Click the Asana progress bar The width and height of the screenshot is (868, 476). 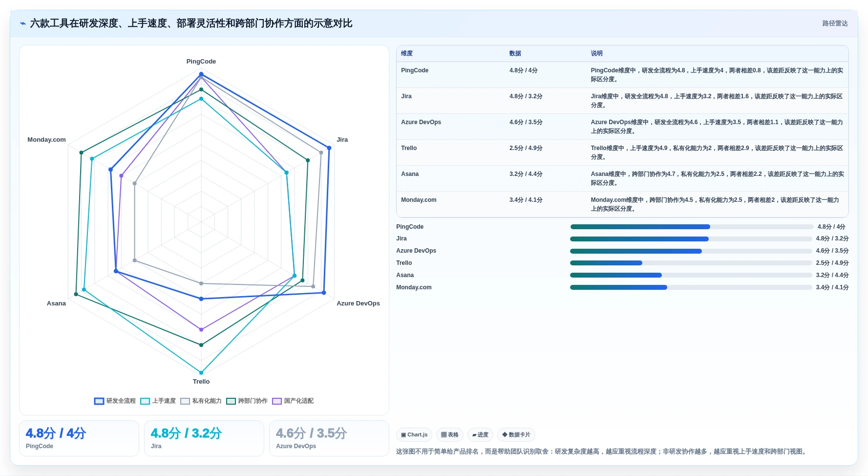691,275
